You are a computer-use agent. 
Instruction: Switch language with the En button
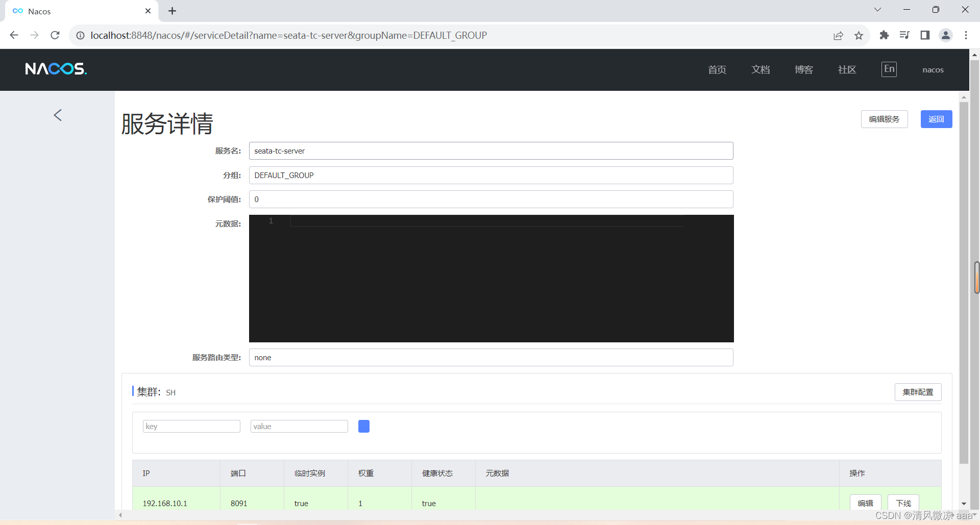[889, 69]
